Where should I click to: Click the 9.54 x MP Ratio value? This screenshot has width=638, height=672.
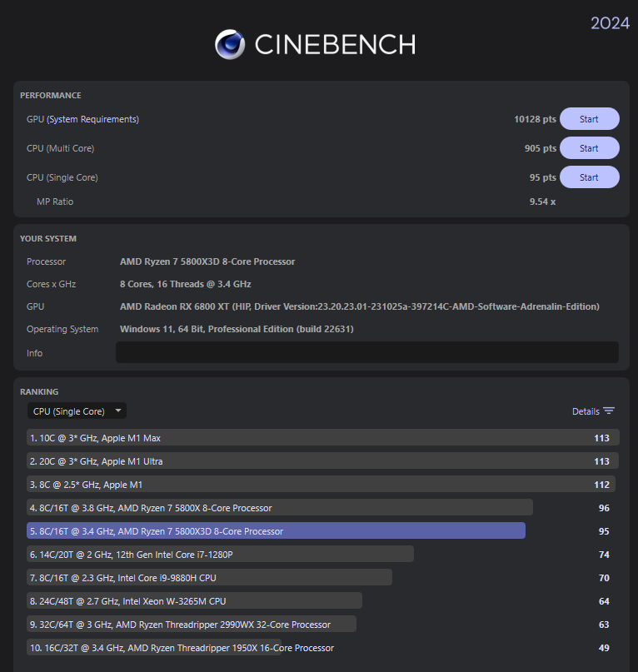[x=542, y=202]
